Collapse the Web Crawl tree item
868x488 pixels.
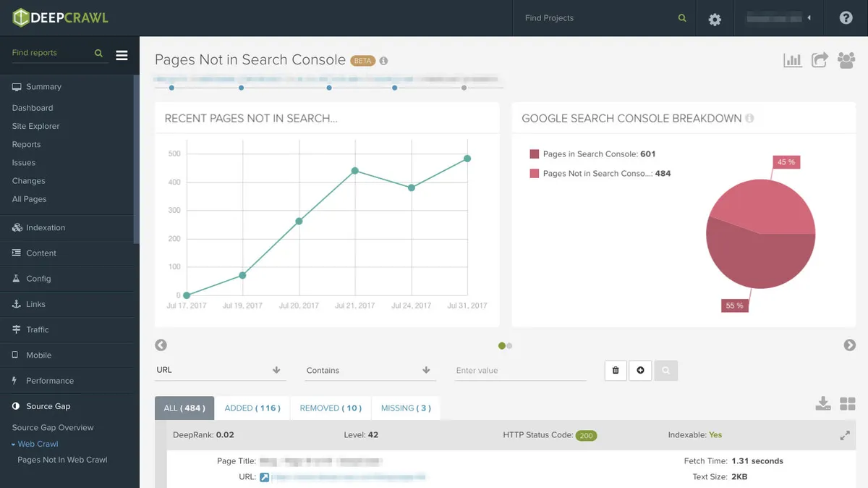pyautogui.click(x=14, y=444)
